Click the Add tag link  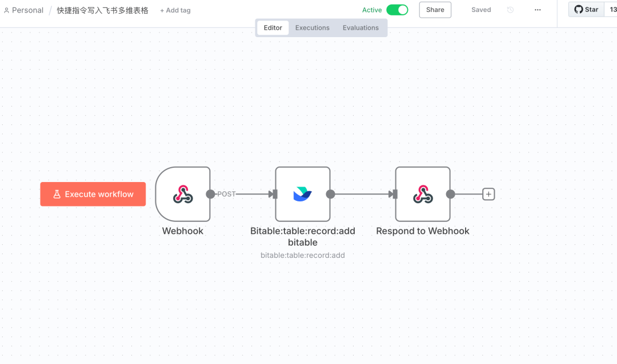175,11
